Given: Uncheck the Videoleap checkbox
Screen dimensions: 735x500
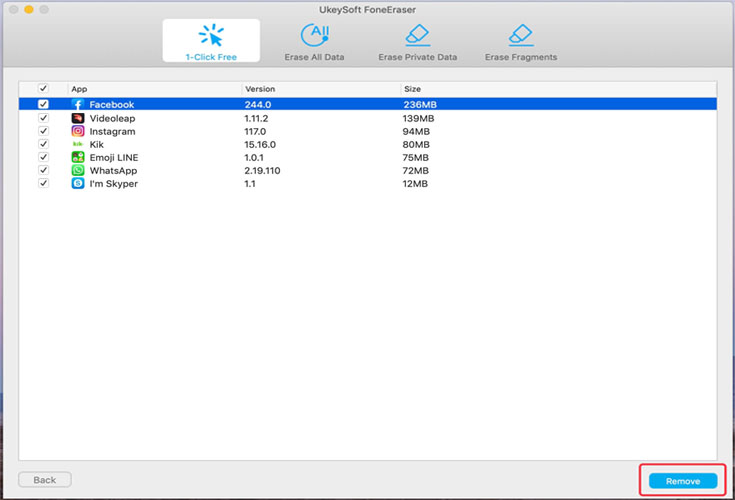Looking at the screenshot, I should [x=43, y=118].
